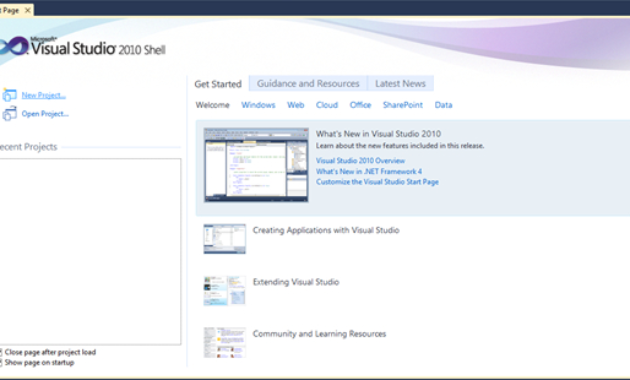Open Visual Studio 2010 Overview link
Screen dimensions: 630x380
tap(360, 161)
